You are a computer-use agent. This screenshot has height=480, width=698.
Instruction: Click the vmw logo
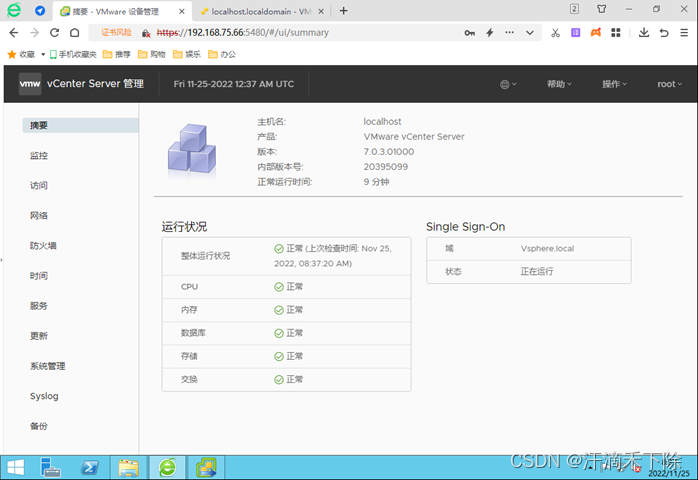tap(30, 84)
